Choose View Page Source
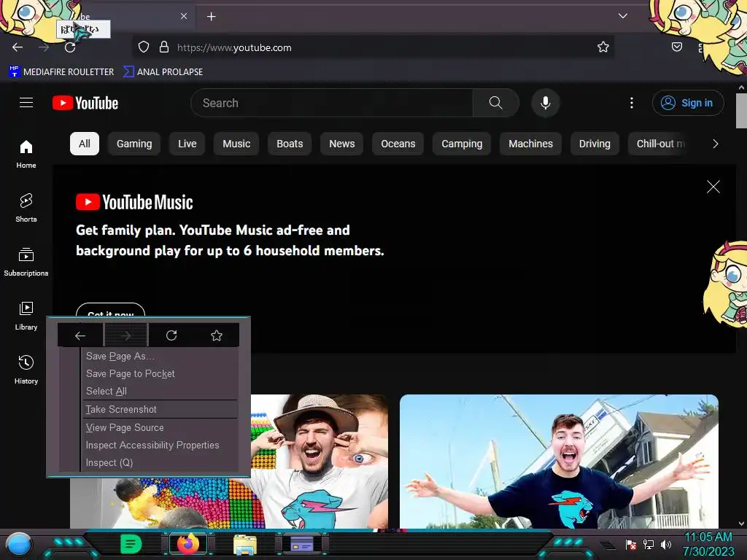This screenshot has height=560, width=747. (161, 427)
